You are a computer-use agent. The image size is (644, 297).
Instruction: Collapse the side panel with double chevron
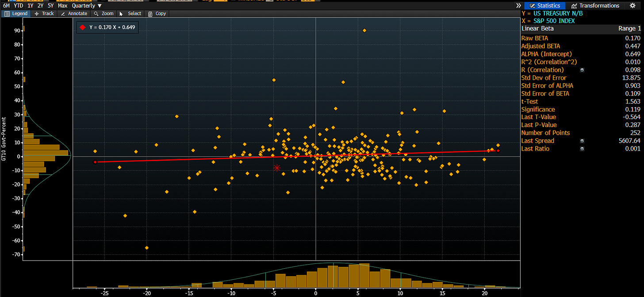518,6
